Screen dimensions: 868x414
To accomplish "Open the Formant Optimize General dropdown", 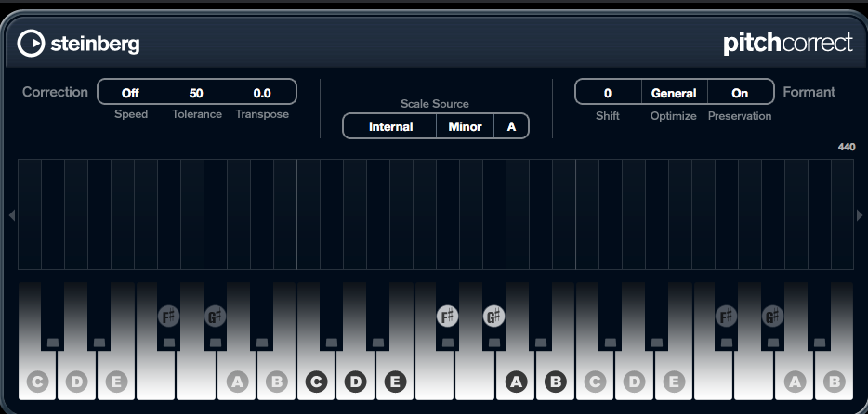I will coord(675,93).
